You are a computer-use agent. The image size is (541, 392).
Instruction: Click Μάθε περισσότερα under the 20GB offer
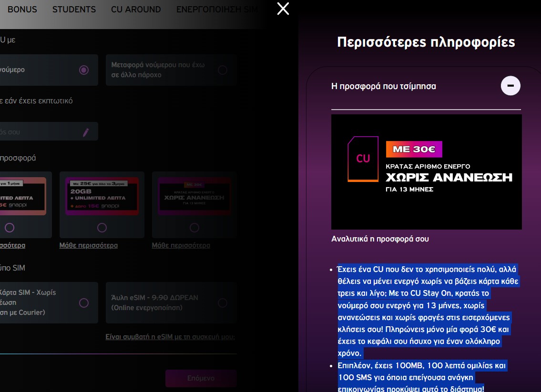(89, 246)
